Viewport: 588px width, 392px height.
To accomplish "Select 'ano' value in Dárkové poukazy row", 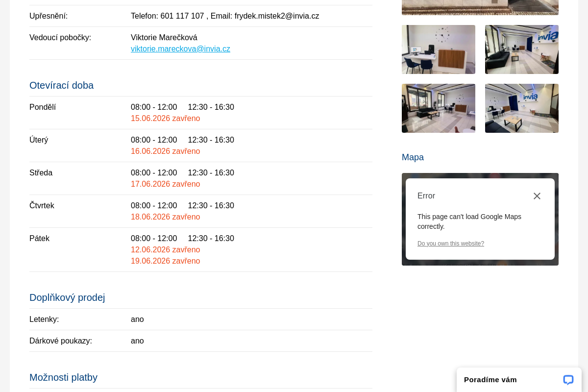I will coord(137,341).
